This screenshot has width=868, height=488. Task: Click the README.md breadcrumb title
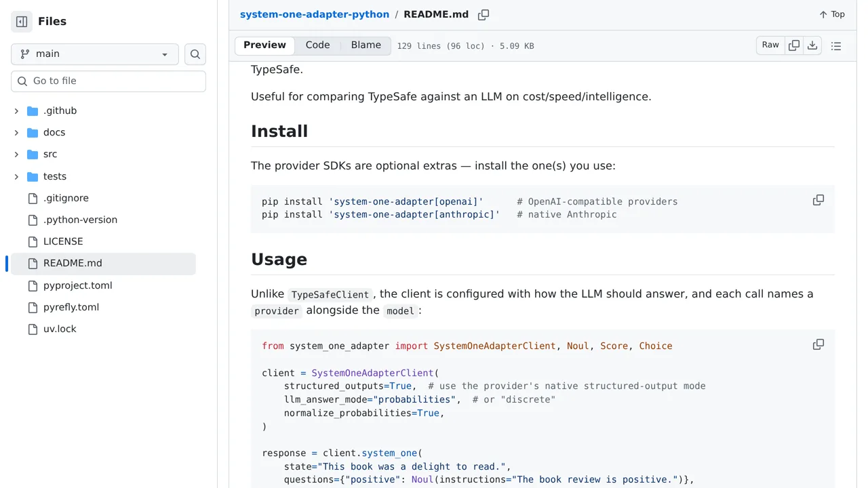pos(436,14)
